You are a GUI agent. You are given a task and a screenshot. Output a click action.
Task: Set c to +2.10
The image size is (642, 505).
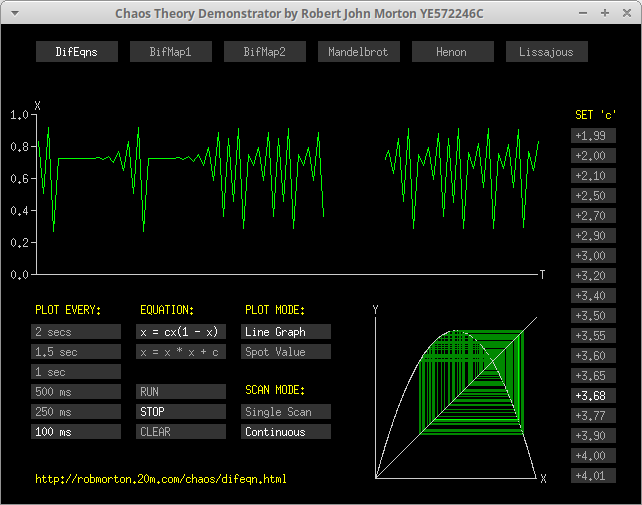tap(593, 176)
